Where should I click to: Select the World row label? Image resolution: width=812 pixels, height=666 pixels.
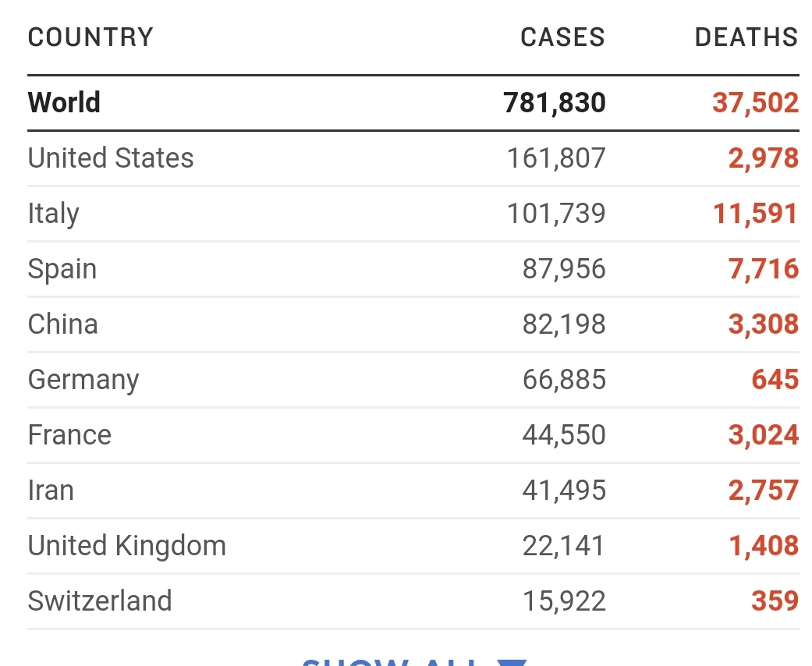click(x=64, y=102)
